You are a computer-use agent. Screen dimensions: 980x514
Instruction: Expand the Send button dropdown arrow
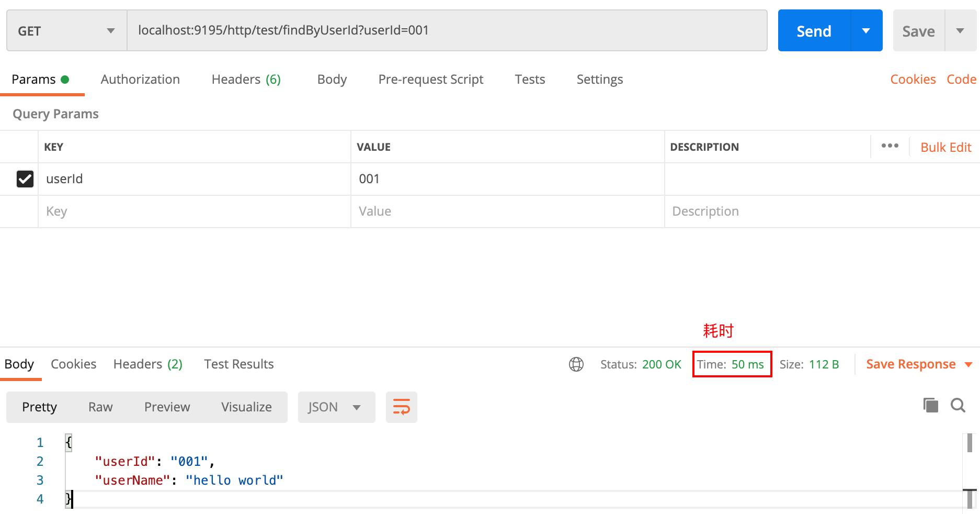[866, 31]
